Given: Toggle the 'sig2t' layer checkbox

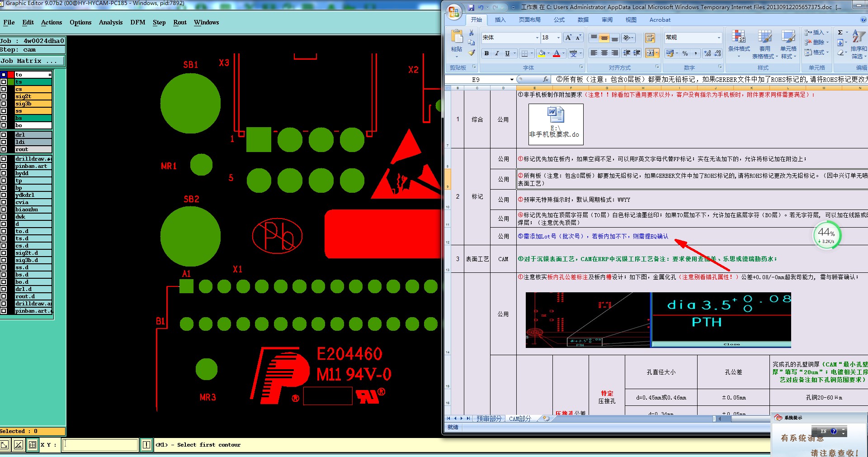Looking at the screenshot, I should coord(4,96).
